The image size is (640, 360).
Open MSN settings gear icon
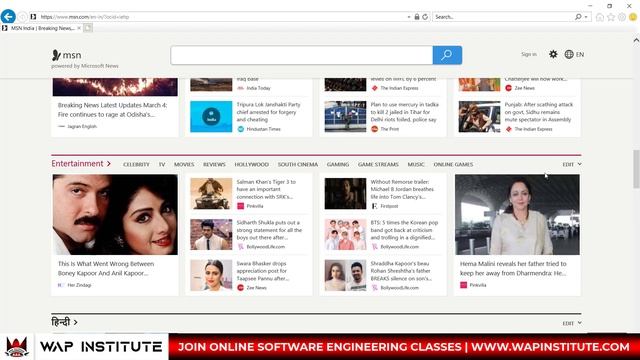tap(553, 54)
